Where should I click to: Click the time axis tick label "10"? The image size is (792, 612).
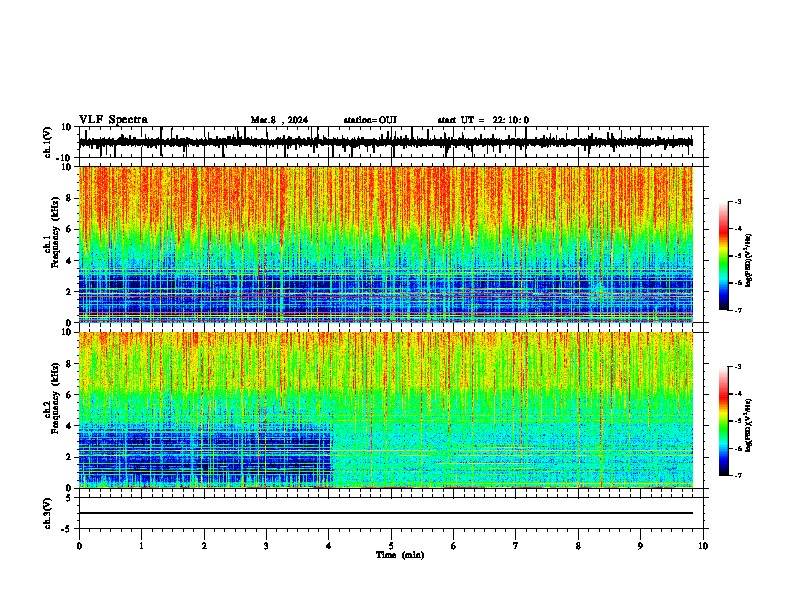pos(703,546)
